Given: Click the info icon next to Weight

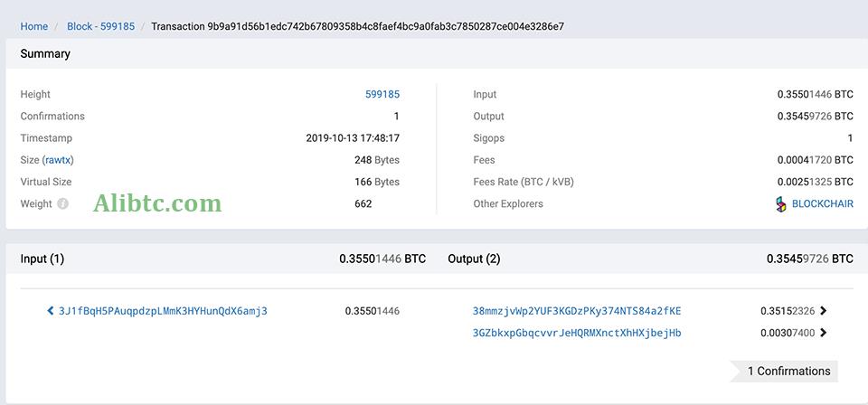Looking at the screenshot, I should [x=63, y=204].
